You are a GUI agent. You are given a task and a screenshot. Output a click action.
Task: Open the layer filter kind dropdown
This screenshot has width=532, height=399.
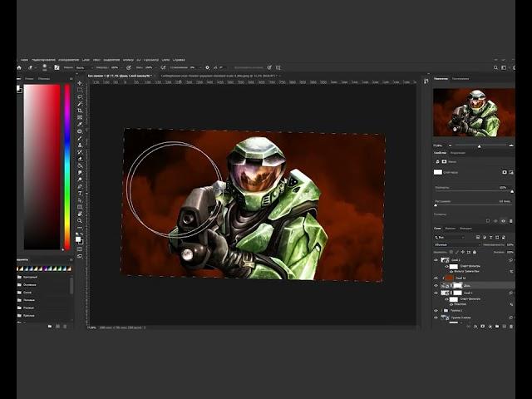(449, 237)
